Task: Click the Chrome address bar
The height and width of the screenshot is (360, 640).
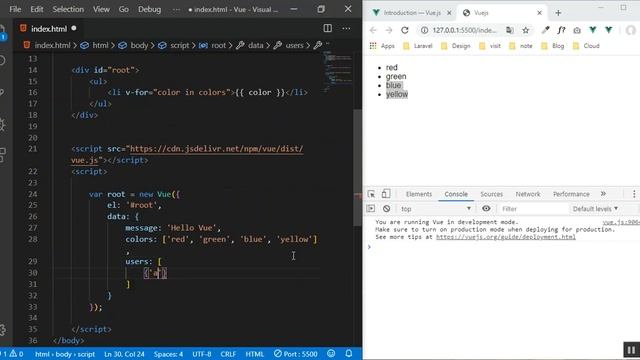Action: click(x=465, y=30)
